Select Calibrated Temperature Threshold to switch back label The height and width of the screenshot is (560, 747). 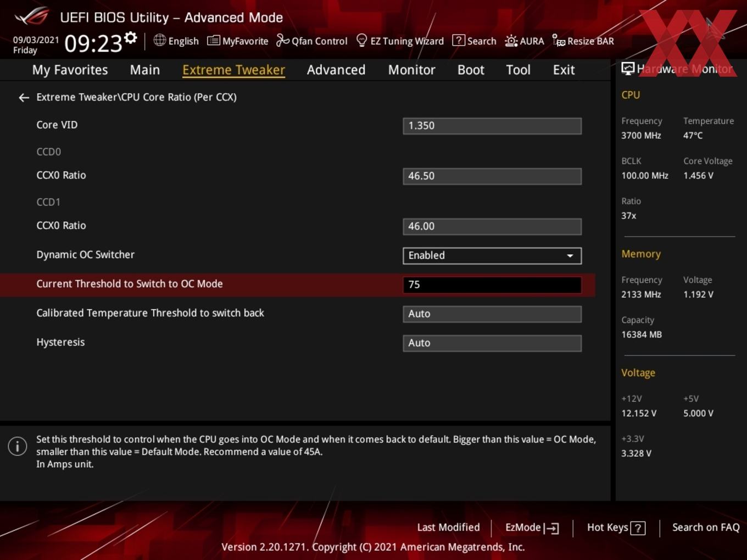click(150, 313)
